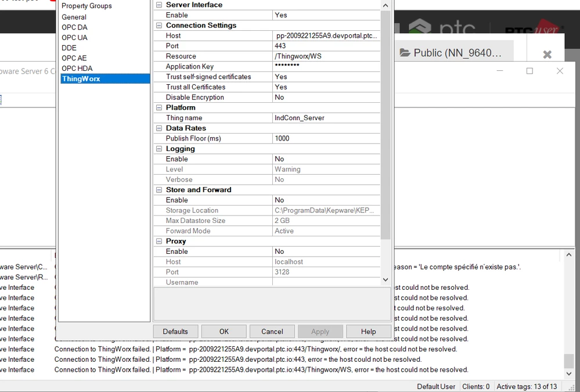
Task: Collapse the Server Interface section
Action: coord(159,5)
